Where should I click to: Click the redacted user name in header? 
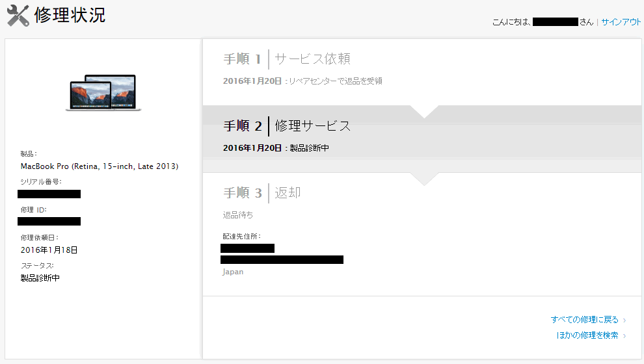(556, 21)
